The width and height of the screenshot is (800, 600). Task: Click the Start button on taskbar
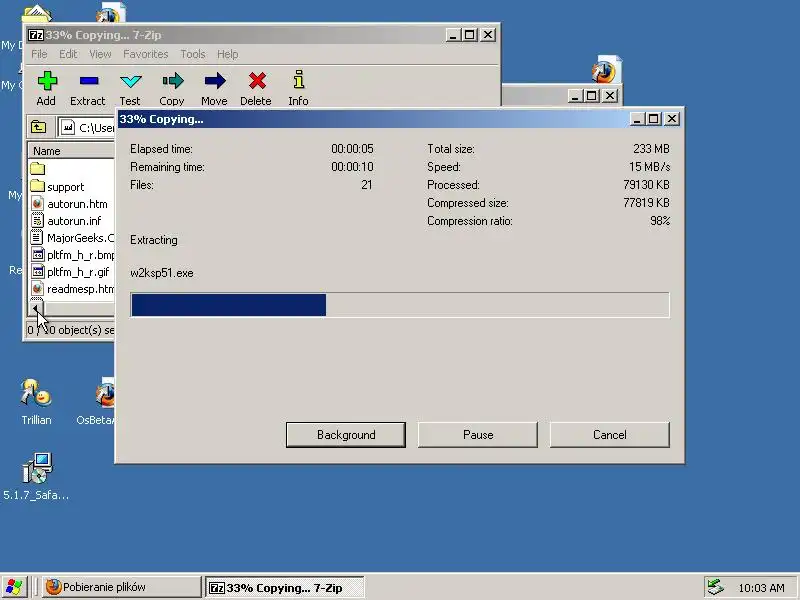[14, 587]
